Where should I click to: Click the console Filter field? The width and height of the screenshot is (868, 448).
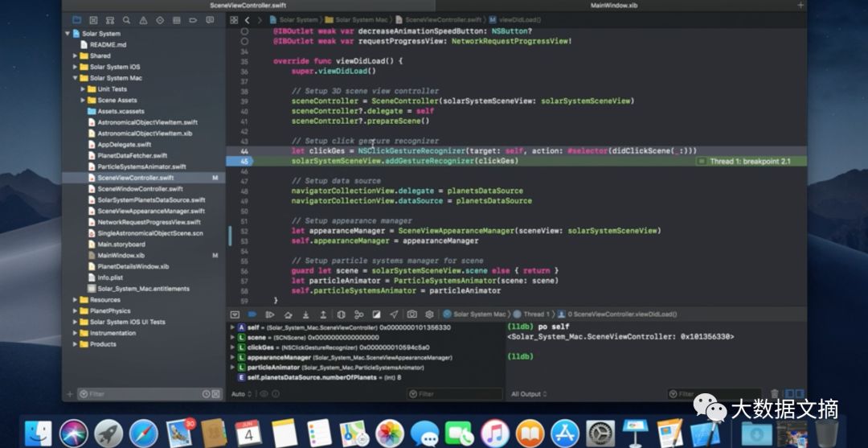714,394
